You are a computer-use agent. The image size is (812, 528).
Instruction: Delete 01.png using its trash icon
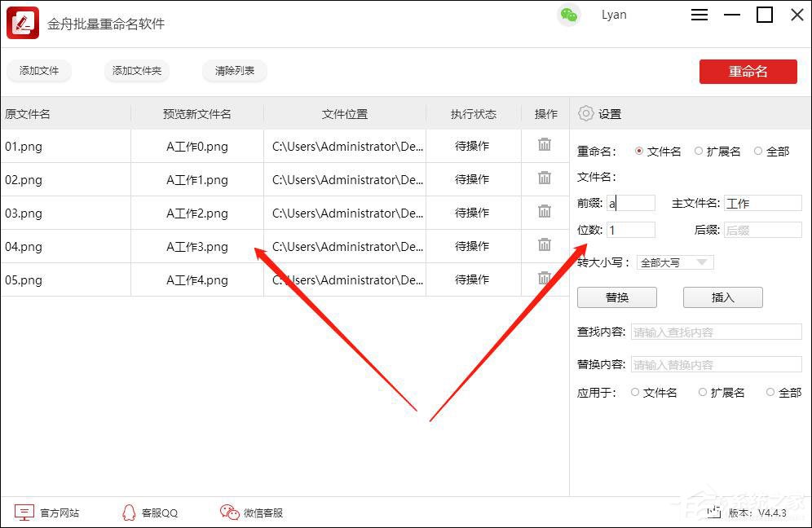pyautogui.click(x=545, y=145)
